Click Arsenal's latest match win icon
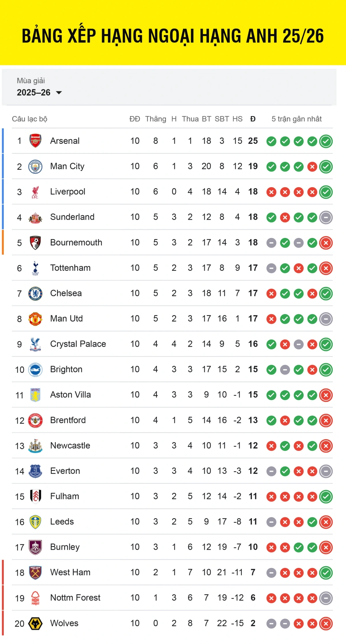 click(326, 141)
